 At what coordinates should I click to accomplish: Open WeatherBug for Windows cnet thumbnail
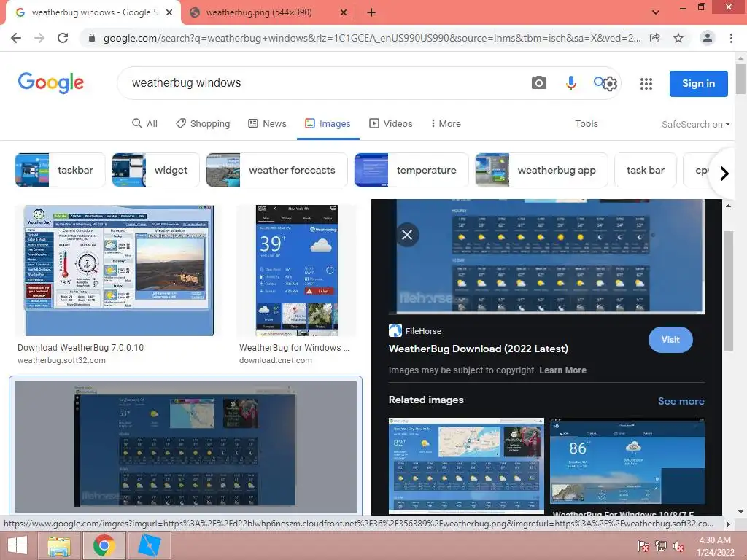pos(297,271)
